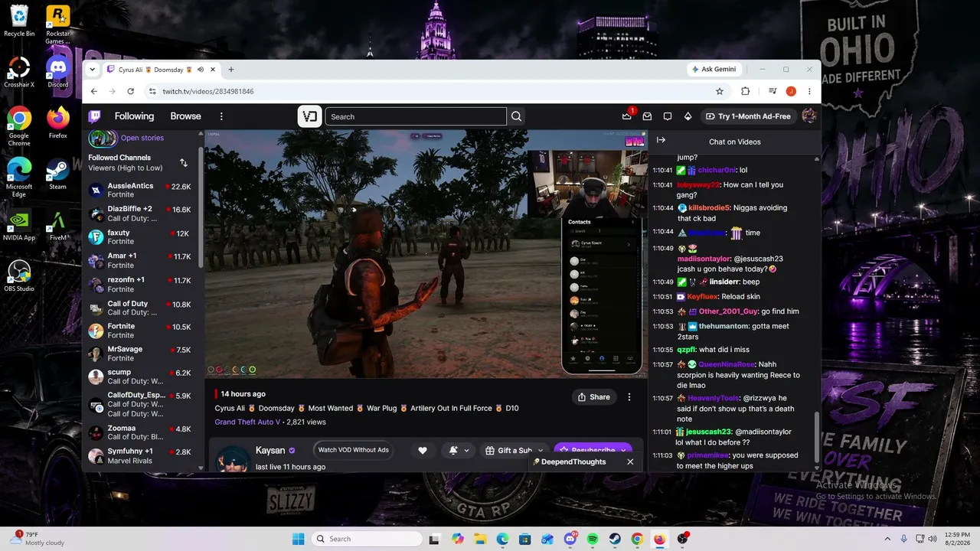Click Watch VOD Without Ads
This screenshot has width=980, height=551.
click(x=354, y=450)
